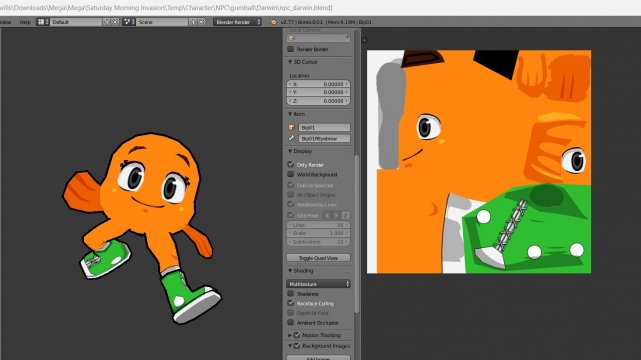Open the Help menu

point(25,22)
